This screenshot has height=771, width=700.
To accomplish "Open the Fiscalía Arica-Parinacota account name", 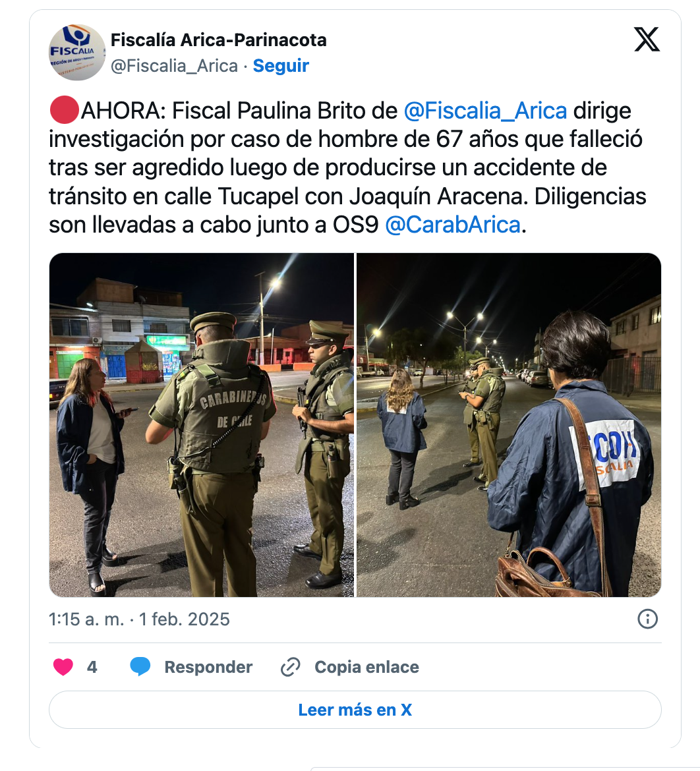I will (218, 40).
